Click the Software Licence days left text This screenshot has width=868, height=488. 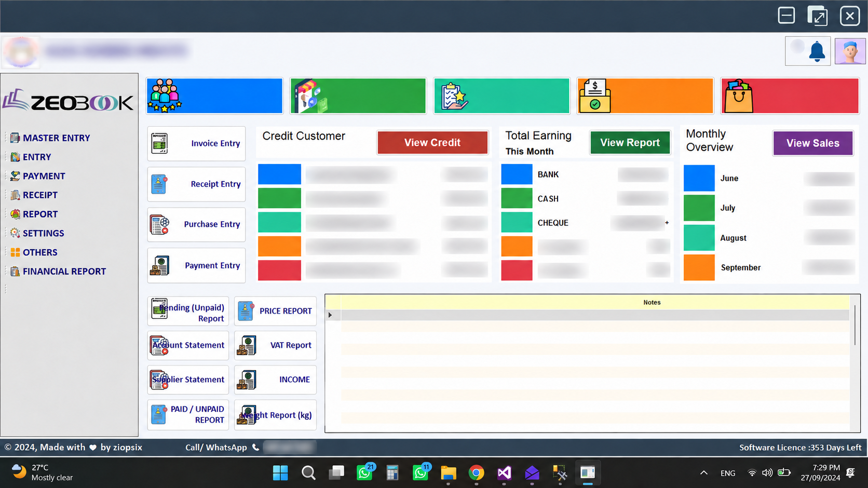800,448
